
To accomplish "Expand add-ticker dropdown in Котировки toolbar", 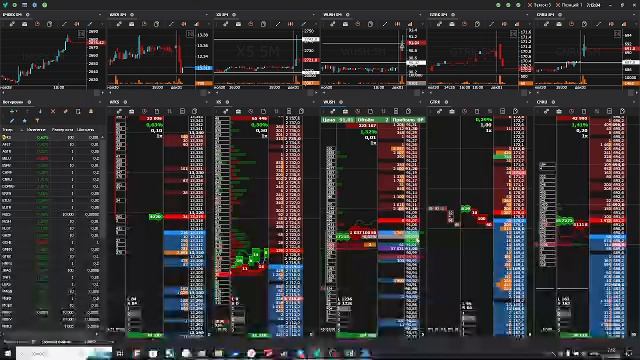I will tap(16, 111).
